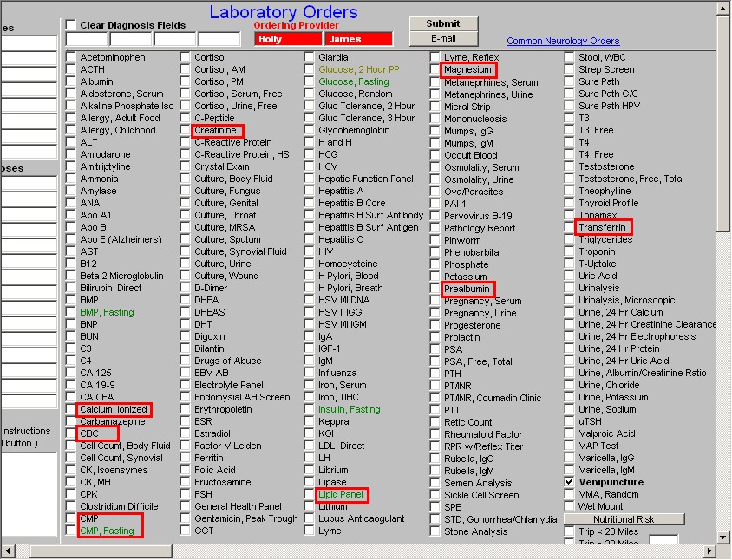
Task: Check the Lyme, Reflex box
Action: tap(435, 57)
